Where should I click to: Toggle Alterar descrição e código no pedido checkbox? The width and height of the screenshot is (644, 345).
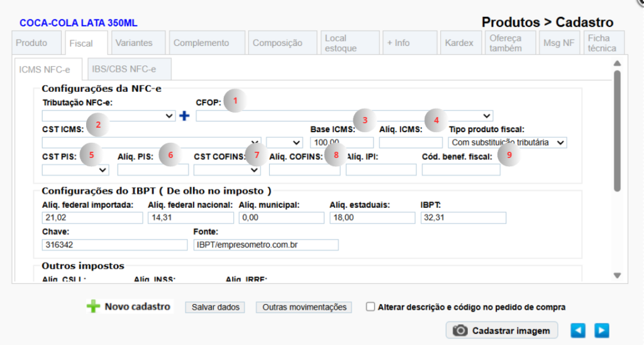[x=370, y=307]
